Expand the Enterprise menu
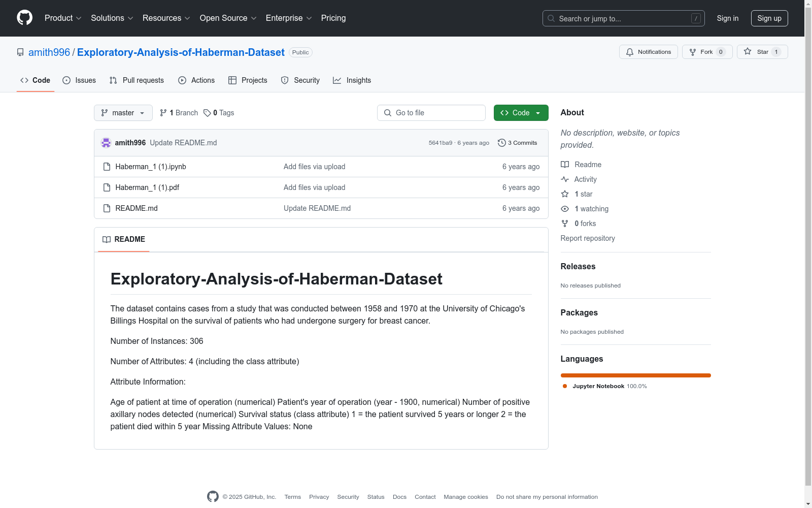Viewport: 812px width, 508px height. pos(289,18)
